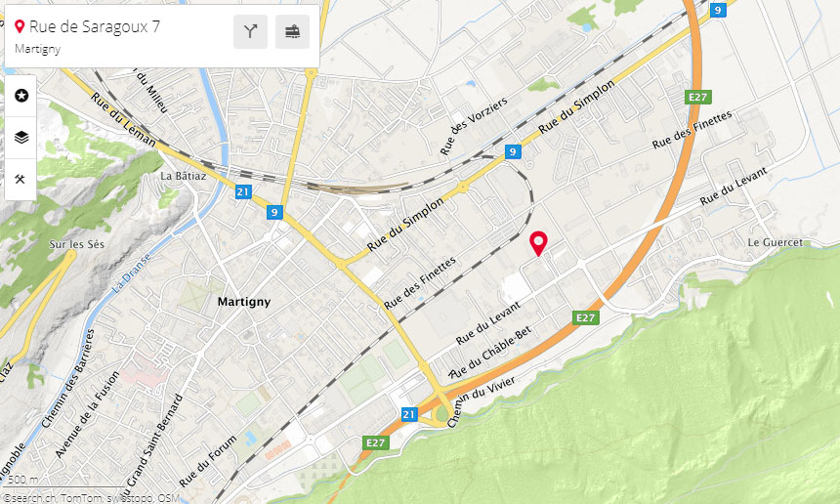Open public transport timetable button
The height and width of the screenshot is (504, 840).
point(292,31)
